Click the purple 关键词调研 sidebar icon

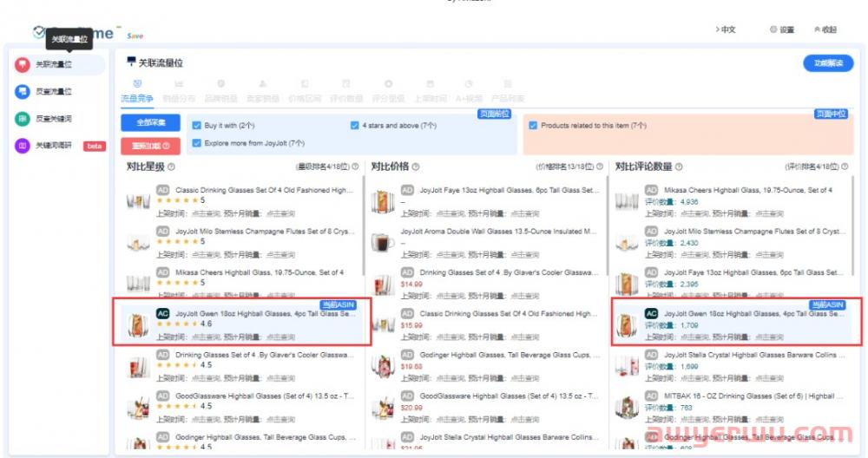click(23, 146)
